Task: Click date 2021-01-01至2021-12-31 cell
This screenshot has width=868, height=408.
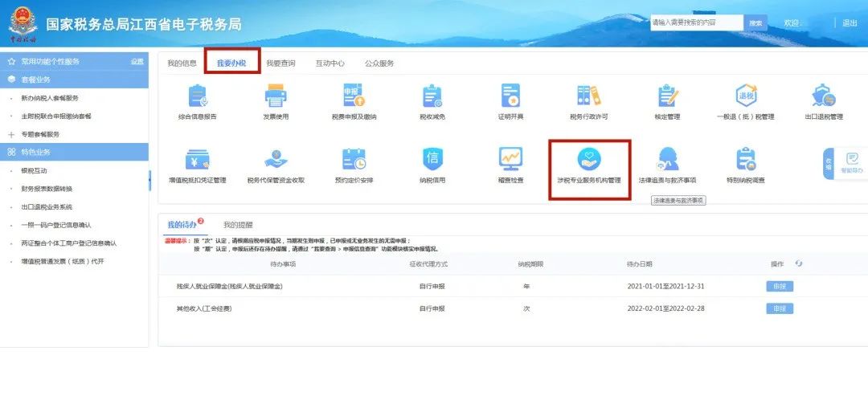Action: 666,287
